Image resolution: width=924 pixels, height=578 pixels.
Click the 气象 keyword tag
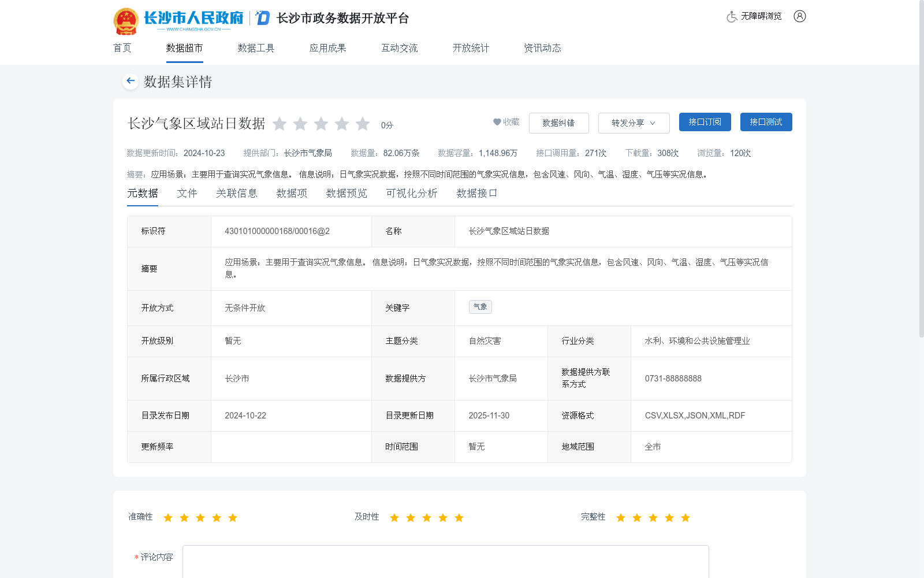(x=480, y=307)
